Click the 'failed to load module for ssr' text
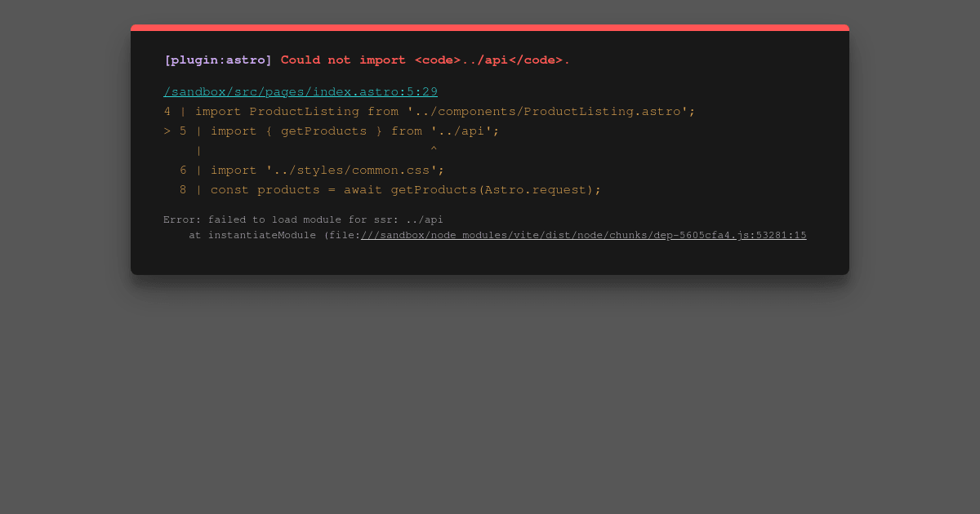 point(302,219)
